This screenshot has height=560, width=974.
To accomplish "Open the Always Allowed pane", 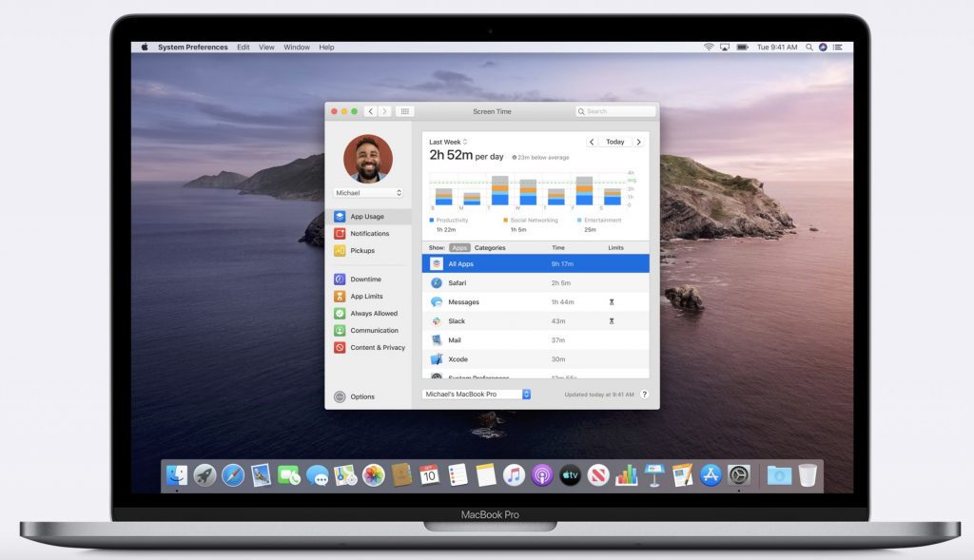I will (x=374, y=314).
